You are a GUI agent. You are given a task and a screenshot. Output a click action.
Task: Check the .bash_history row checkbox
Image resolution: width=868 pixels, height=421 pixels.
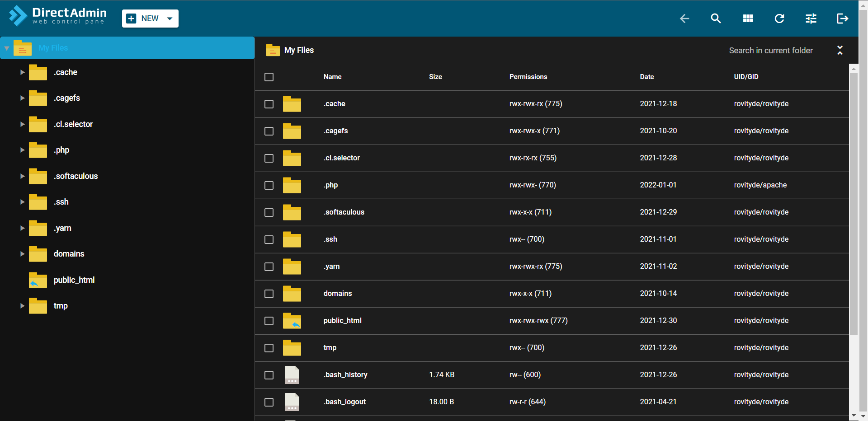tap(269, 375)
